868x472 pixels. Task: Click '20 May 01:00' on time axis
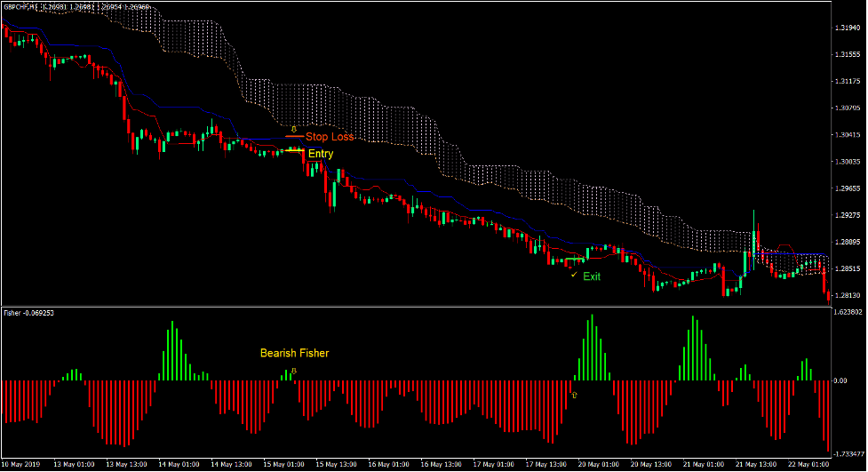599,464
